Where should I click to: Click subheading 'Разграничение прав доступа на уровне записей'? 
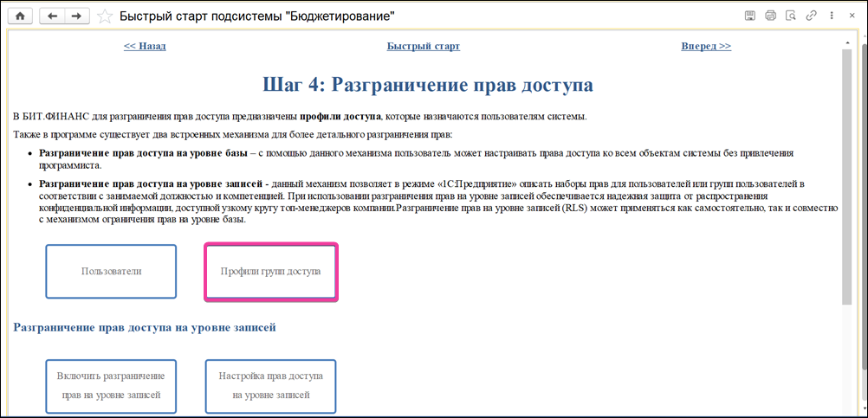point(145,328)
